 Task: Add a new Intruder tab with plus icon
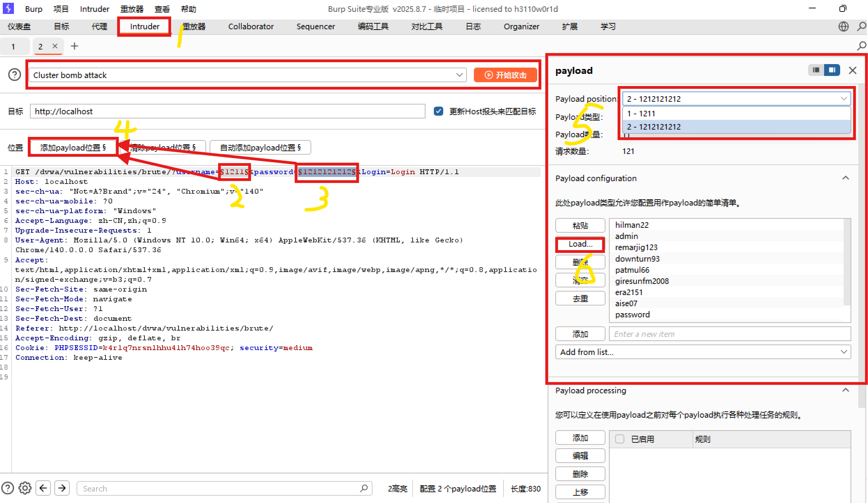74,46
